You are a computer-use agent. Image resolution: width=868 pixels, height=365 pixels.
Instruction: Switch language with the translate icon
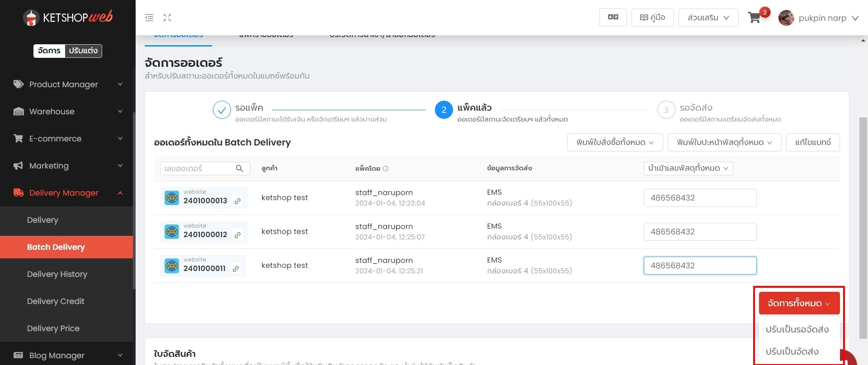(x=613, y=17)
